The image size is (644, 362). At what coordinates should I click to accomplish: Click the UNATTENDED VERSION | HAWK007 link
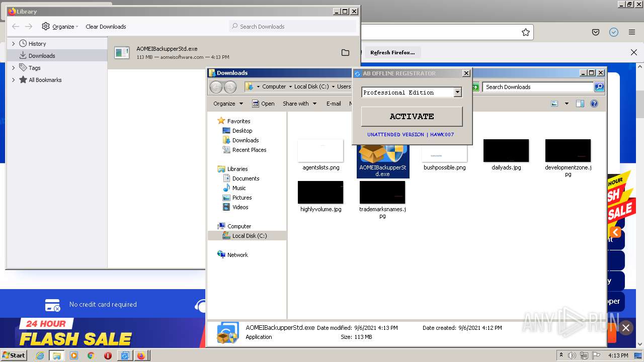[x=411, y=135]
